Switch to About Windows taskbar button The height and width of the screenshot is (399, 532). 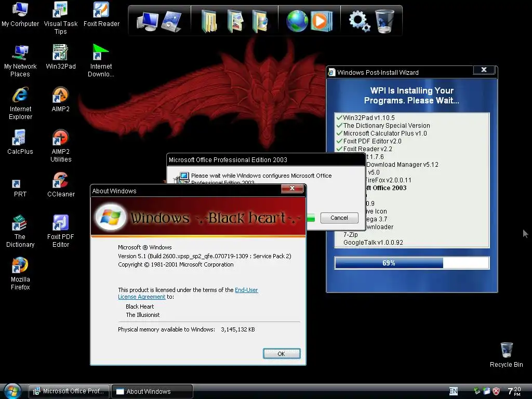(x=152, y=391)
